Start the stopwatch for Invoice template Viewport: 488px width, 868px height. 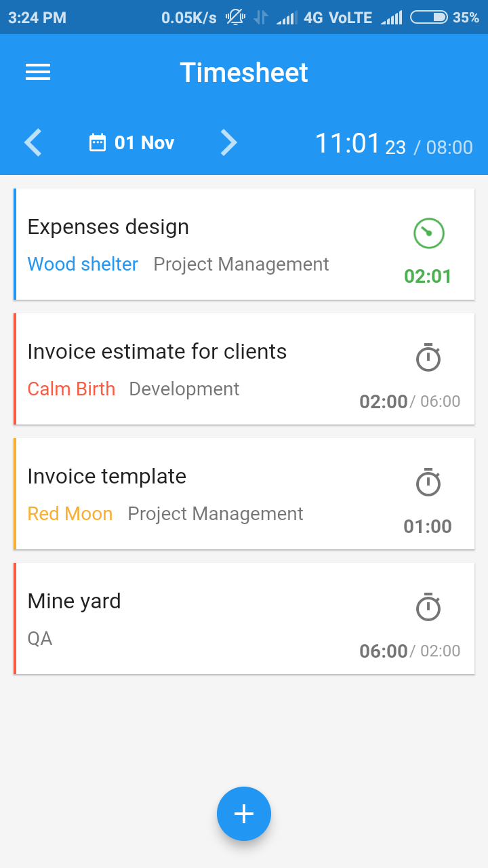tap(428, 483)
